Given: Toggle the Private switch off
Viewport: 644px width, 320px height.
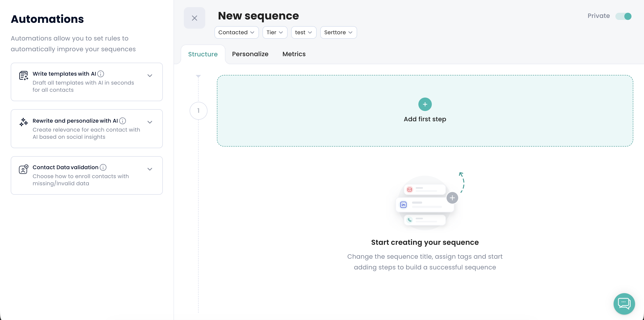Looking at the screenshot, I should pos(623,16).
